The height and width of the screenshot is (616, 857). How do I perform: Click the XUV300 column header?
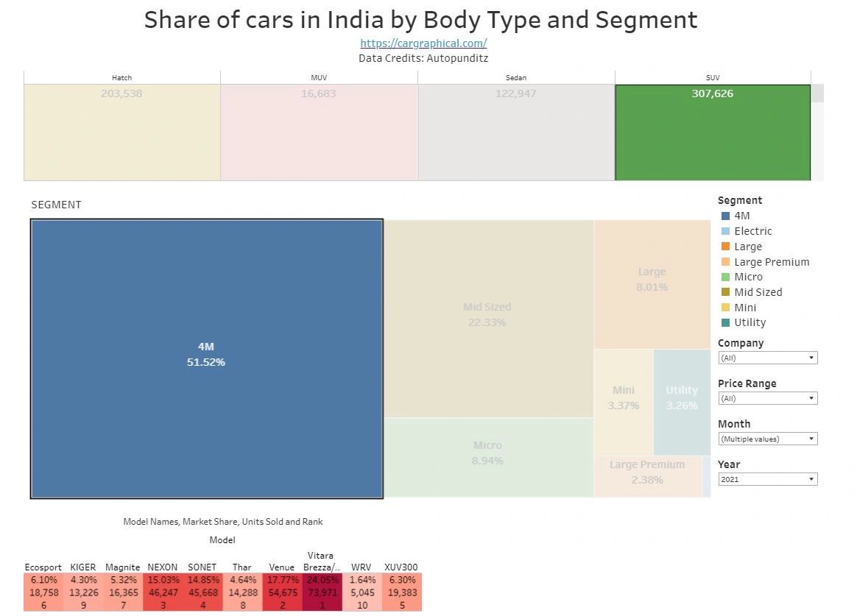point(401,567)
